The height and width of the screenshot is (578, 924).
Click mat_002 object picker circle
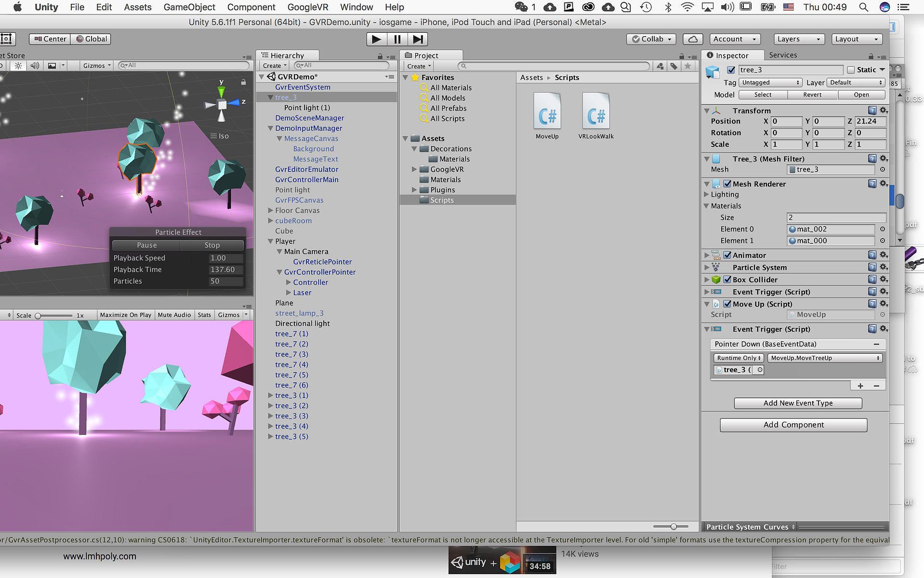[882, 229]
